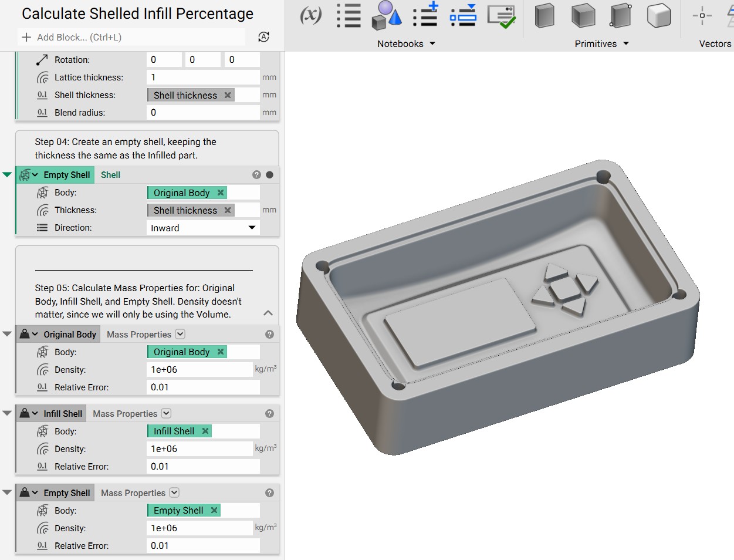
Task: Select the box-with-corner-points primitive icon
Action: [621, 16]
